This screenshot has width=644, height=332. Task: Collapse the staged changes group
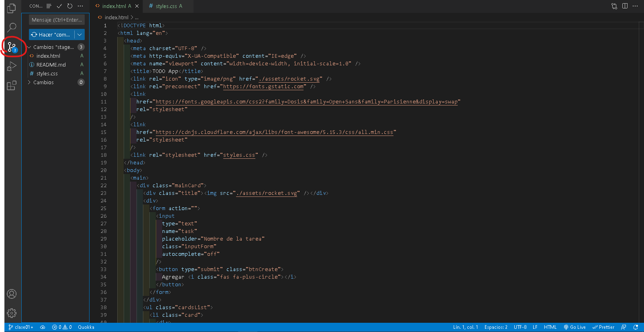[x=29, y=47]
